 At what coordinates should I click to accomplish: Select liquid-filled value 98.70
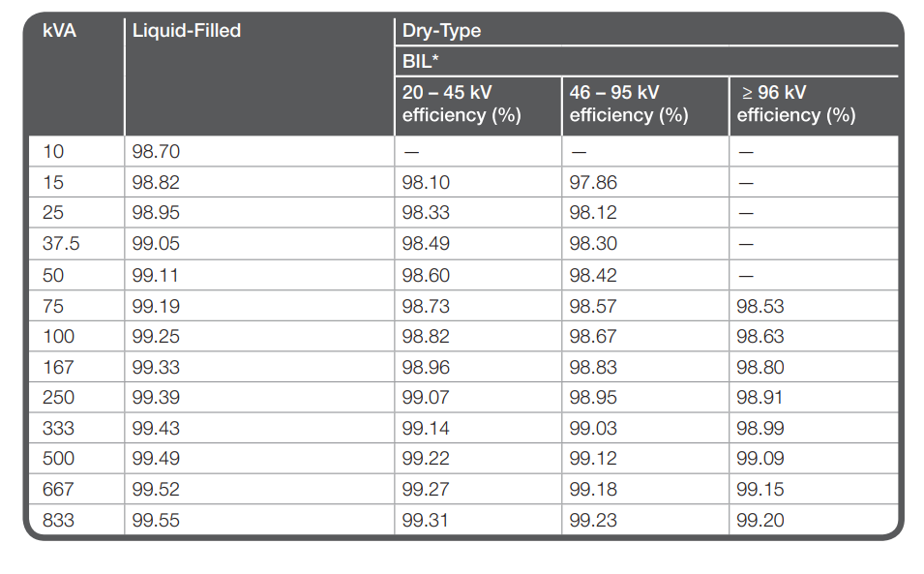coord(156,151)
